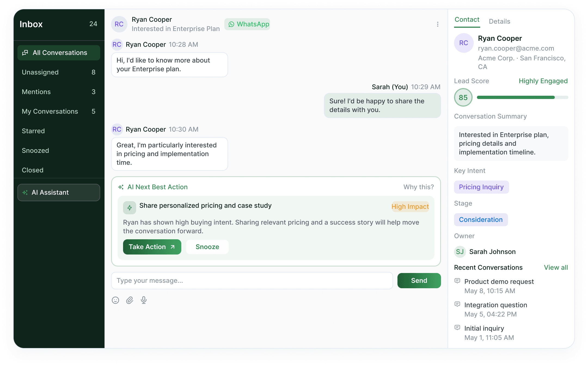Click the chat icon beside Initial inquiry
The width and height of the screenshot is (588, 366).
[x=457, y=328]
